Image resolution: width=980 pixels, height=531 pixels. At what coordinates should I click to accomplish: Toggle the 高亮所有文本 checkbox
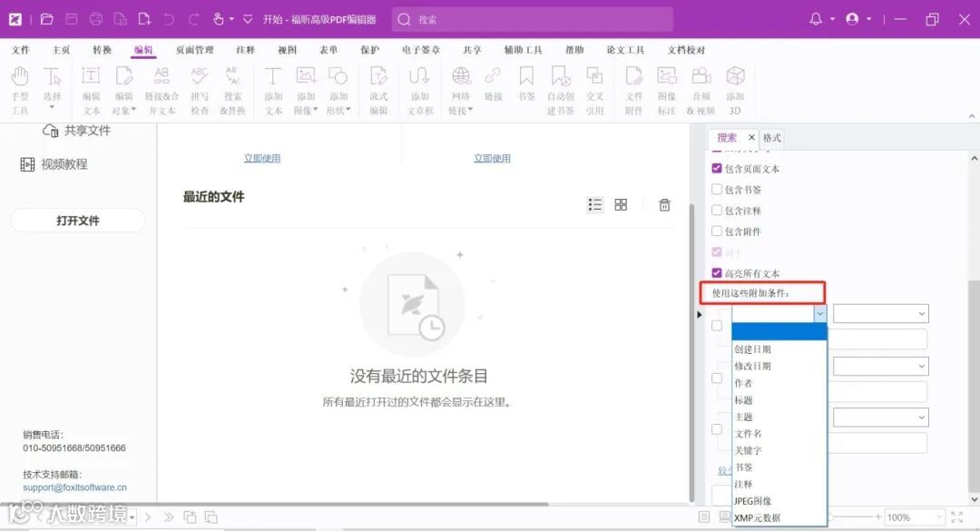point(717,272)
